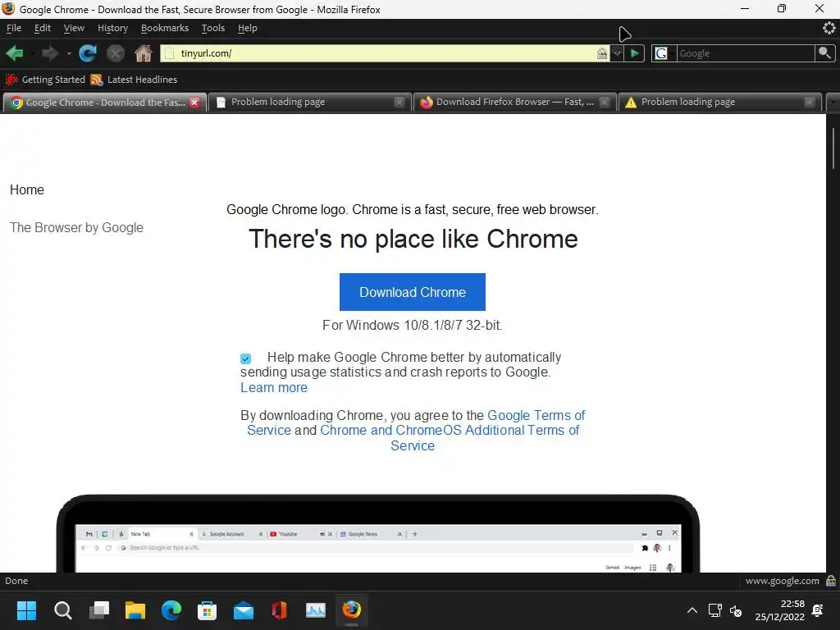Screen dimensions: 840x630
Task: Open the Edit menu
Action: point(43,28)
